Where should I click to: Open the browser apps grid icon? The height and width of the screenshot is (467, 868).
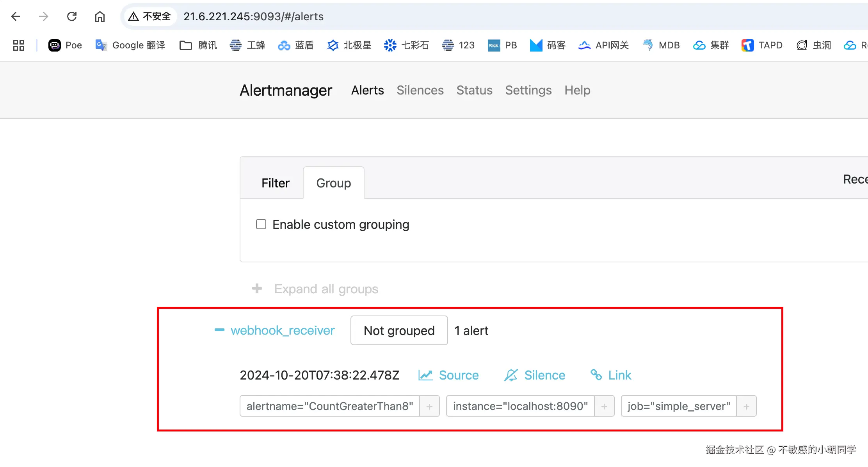tap(19, 45)
